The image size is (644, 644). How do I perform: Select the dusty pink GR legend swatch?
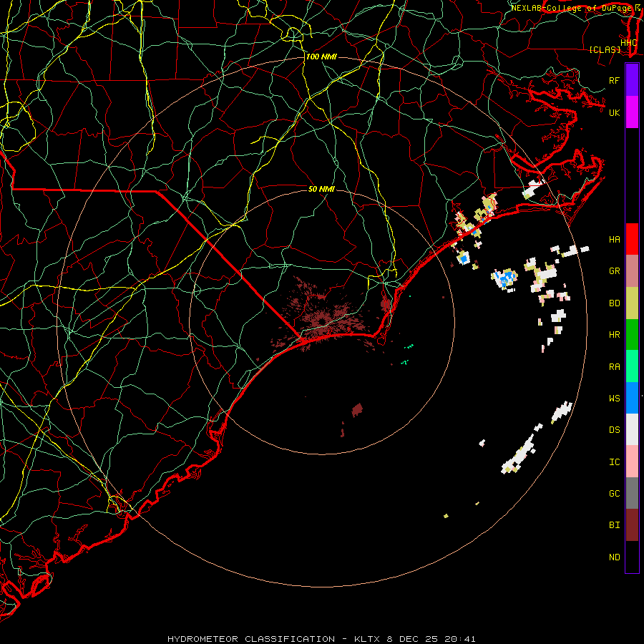point(632,270)
